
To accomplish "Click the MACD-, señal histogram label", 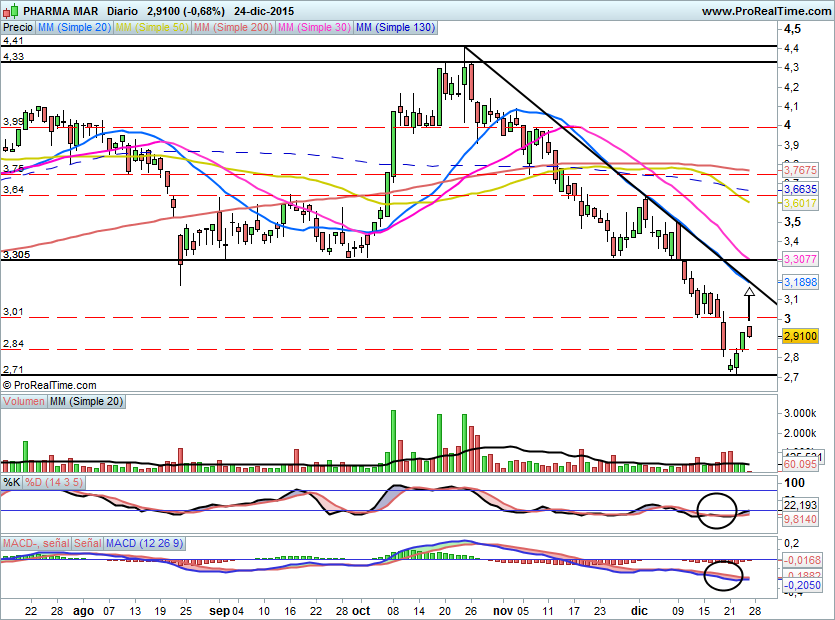I will click(36, 543).
